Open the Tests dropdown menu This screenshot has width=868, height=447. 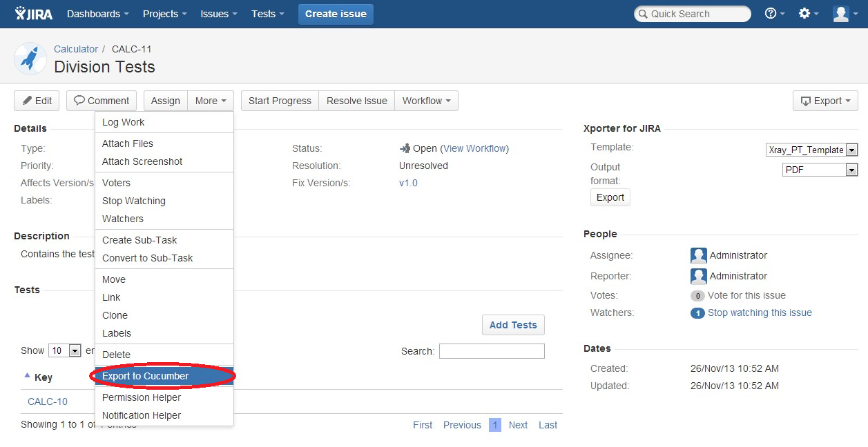pos(268,14)
